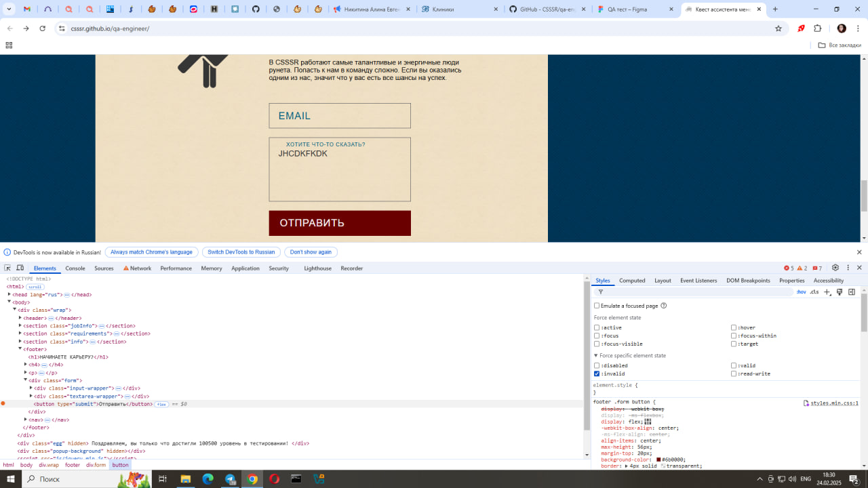Toggle the computed styles sidebar icon
The width and height of the screenshot is (868, 488).
coord(852,292)
